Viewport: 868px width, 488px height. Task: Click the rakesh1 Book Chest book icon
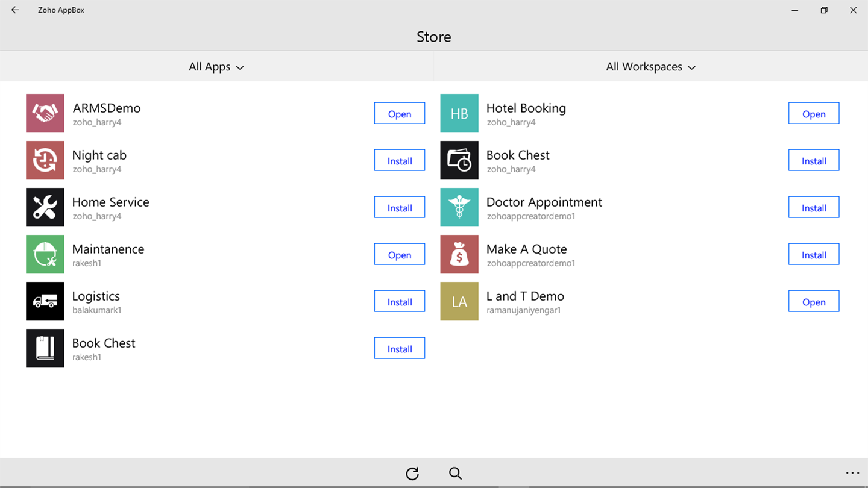point(45,348)
